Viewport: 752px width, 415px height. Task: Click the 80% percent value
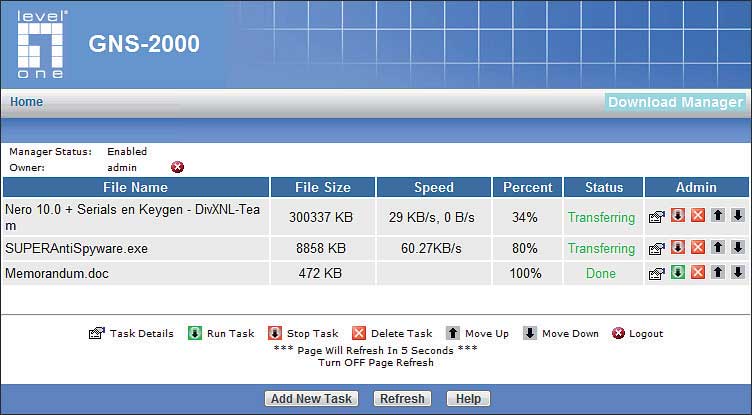click(525, 249)
